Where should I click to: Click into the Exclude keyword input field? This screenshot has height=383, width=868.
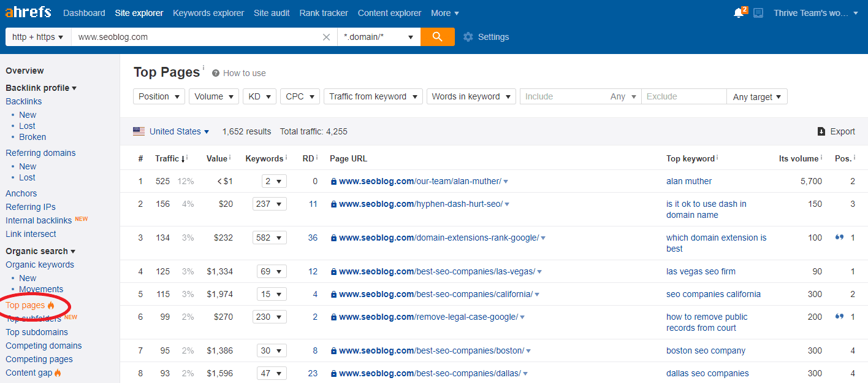683,96
